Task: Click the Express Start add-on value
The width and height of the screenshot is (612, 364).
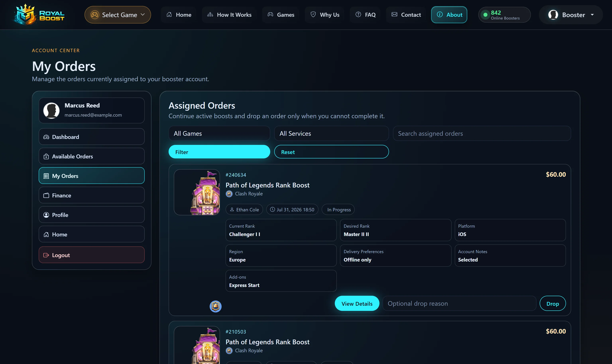Action: [x=244, y=285]
